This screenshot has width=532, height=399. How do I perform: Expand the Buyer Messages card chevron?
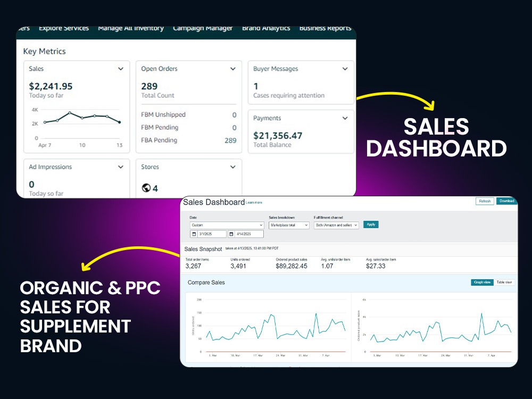[x=345, y=69]
